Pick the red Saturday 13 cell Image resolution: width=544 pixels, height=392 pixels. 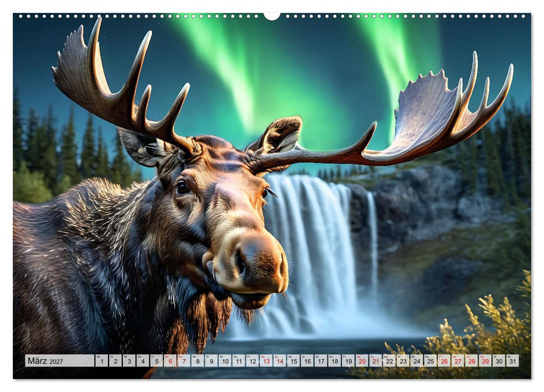266,361
